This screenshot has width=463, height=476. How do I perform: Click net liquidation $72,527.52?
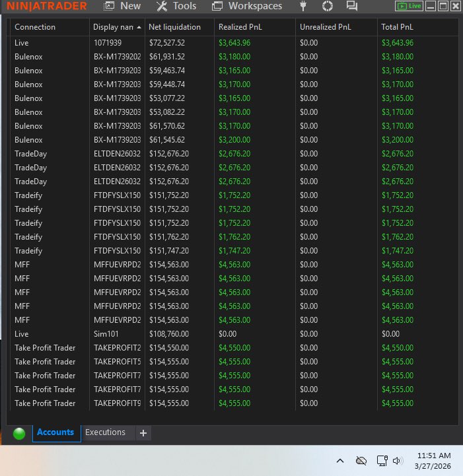pyautogui.click(x=166, y=43)
